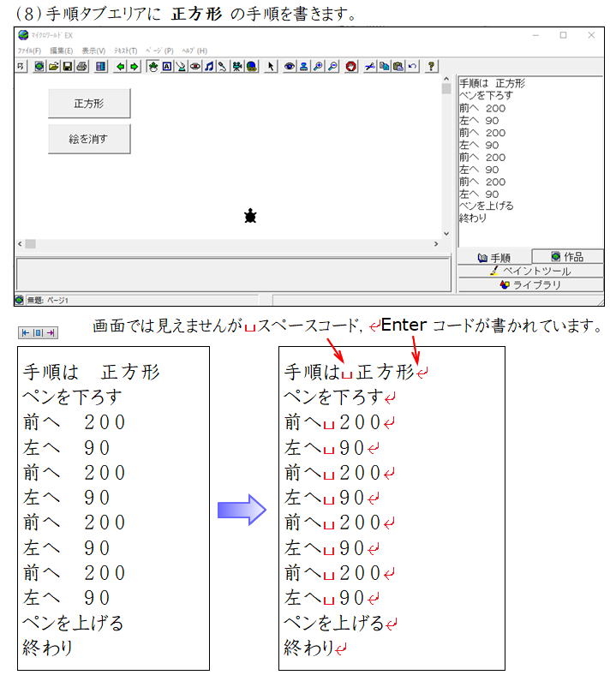Click the マイクロワールド EX title bar globe icon
This screenshot has height=693, width=616.
tap(23, 35)
